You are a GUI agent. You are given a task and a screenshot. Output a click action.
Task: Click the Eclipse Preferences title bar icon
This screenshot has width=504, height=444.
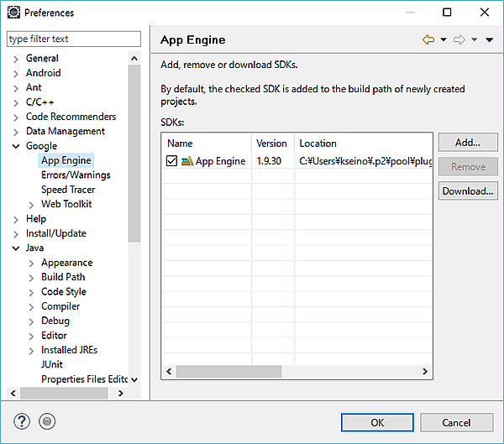[13, 13]
